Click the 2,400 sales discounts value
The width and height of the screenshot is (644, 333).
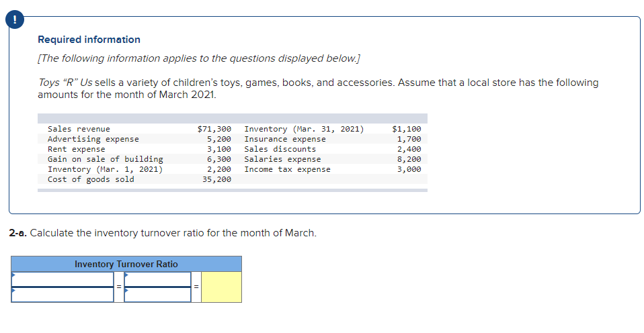(409, 149)
